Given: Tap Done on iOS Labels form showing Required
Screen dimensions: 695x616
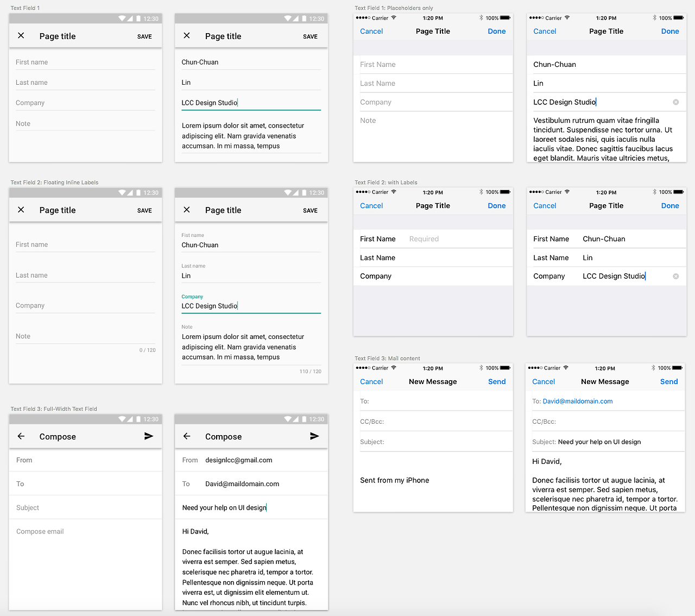Looking at the screenshot, I should [497, 206].
